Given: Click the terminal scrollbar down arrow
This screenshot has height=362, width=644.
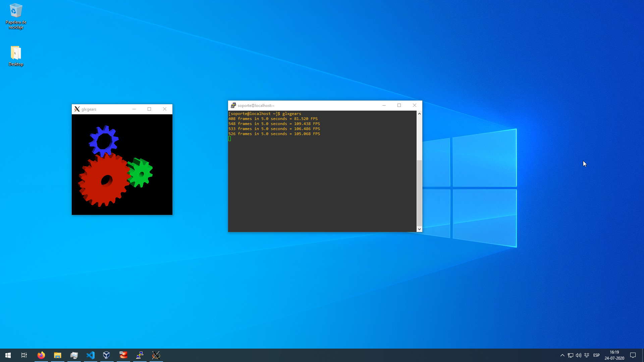Looking at the screenshot, I should click(419, 229).
